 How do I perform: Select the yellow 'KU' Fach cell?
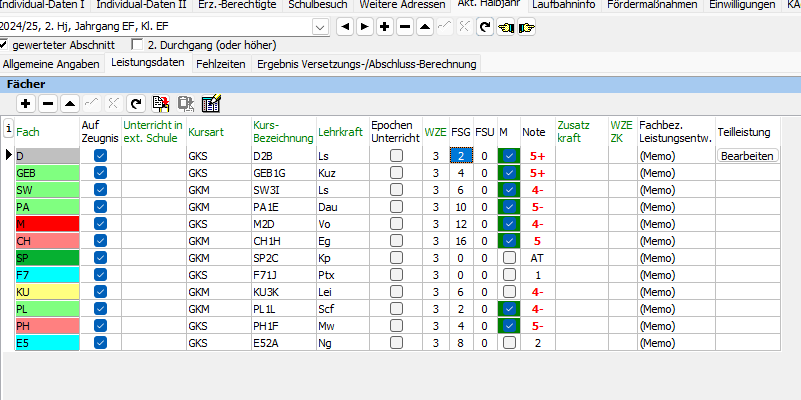click(48, 292)
